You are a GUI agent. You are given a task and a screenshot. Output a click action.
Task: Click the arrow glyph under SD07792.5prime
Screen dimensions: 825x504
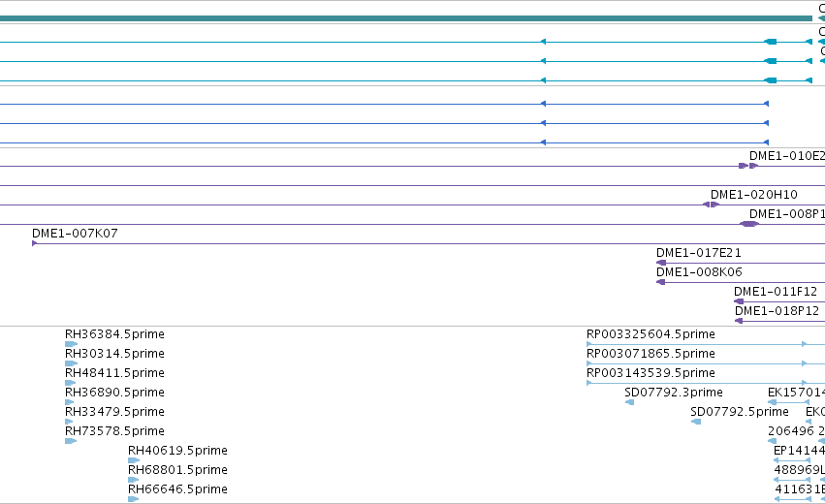[x=695, y=422]
